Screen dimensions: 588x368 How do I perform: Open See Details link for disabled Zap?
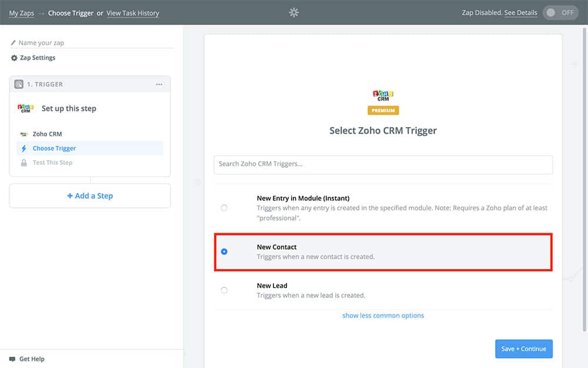pyautogui.click(x=520, y=13)
